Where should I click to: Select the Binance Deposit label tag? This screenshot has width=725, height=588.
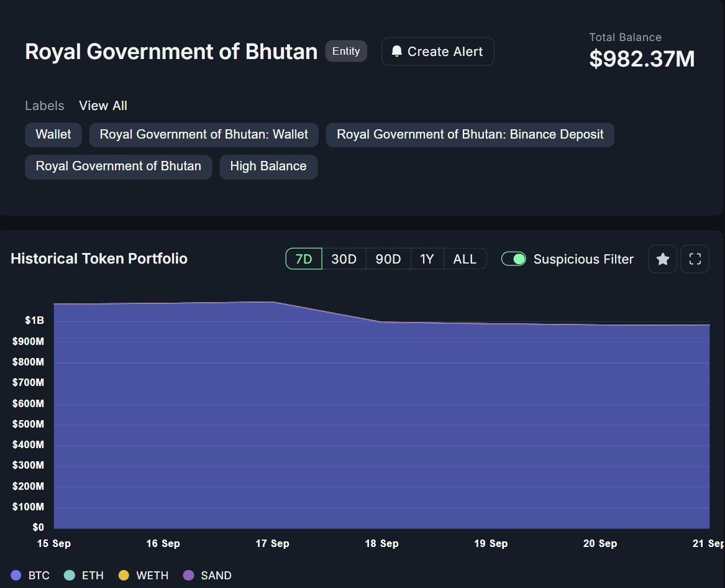[470, 134]
